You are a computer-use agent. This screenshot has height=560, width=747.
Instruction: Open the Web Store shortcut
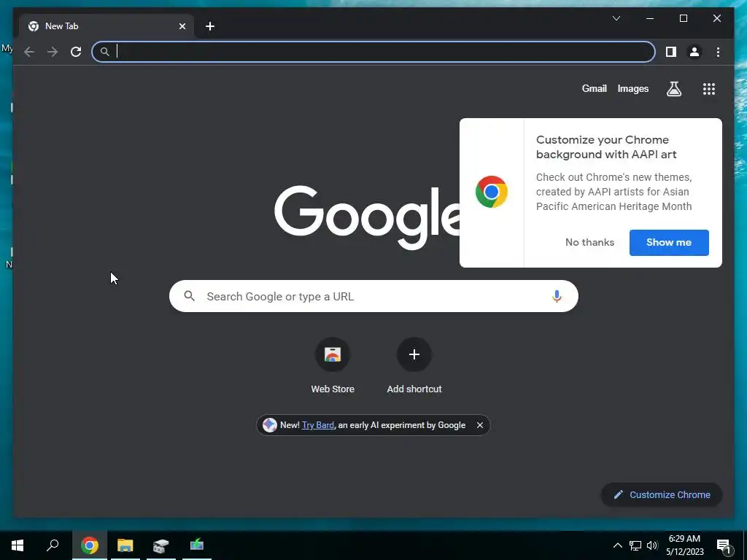point(333,366)
